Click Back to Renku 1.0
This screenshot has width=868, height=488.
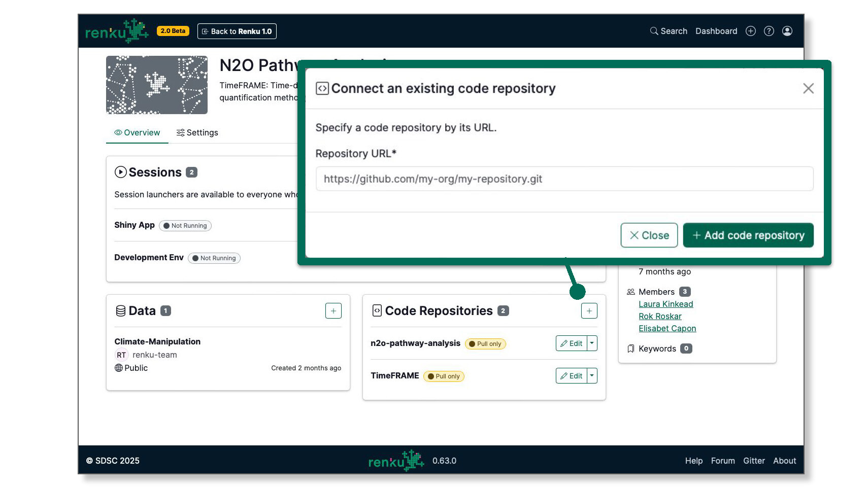(237, 31)
